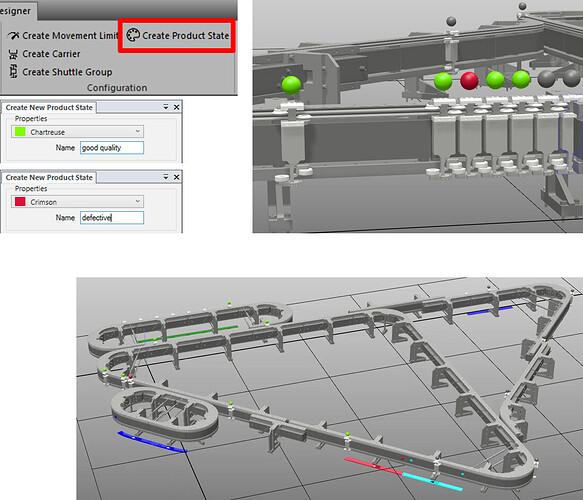Expand the Chartreuse color dropdown

tap(138, 131)
